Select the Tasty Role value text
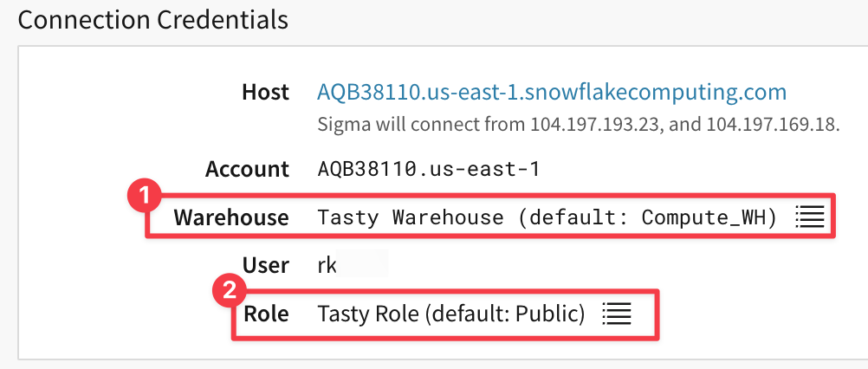Image resolution: width=868 pixels, height=369 pixels. click(x=367, y=313)
